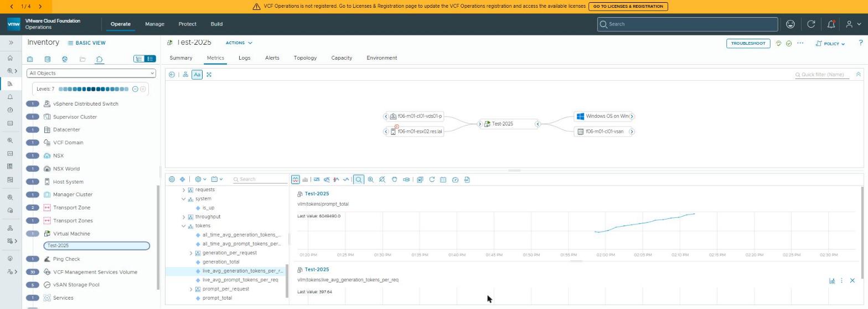Screen dimensions: 868x309
Task: Expand the Windows OS node's right arrow
Action: pyautogui.click(x=632, y=117)
